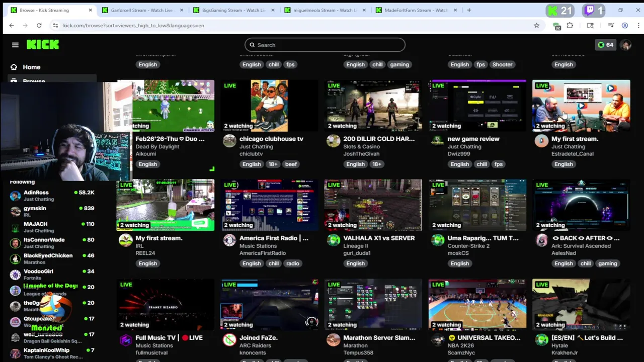Open the Chrome extensions puzzle icon
The height and width of the screenshot is (362, 644).
coord(570,25)
